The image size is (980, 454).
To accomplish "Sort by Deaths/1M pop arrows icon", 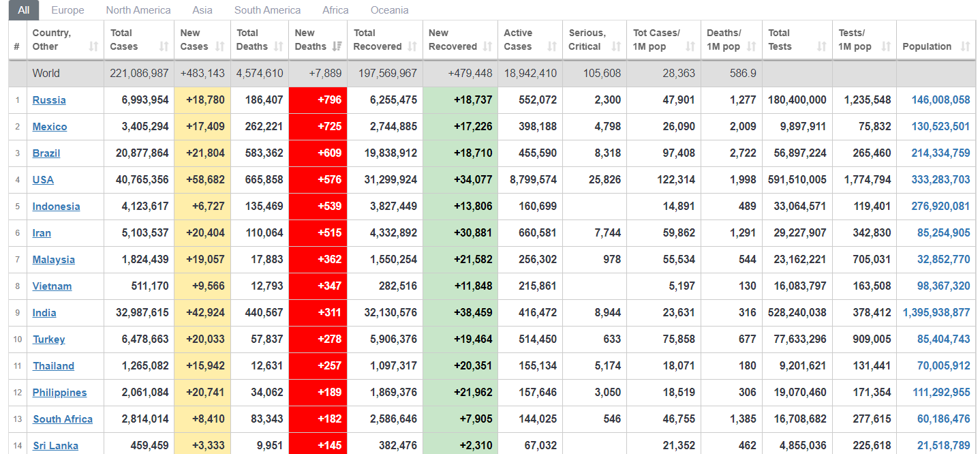I will pyautogui.click(x=751, y=47).
